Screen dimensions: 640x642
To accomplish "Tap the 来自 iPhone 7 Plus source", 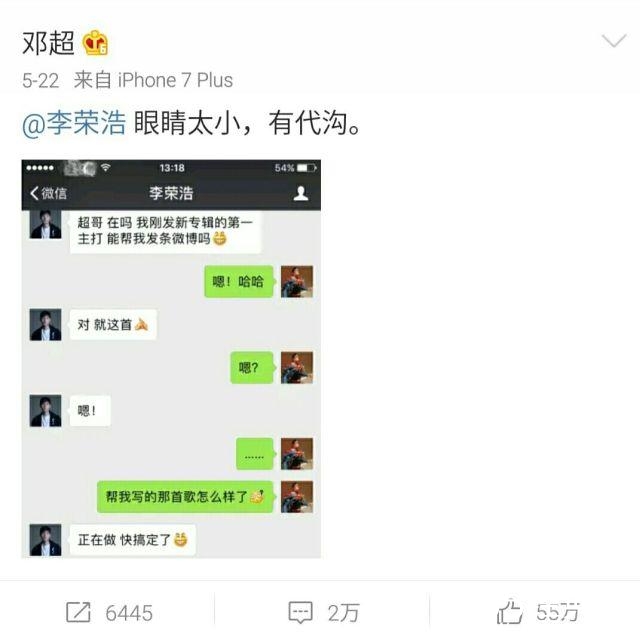I will coord(153,80).
